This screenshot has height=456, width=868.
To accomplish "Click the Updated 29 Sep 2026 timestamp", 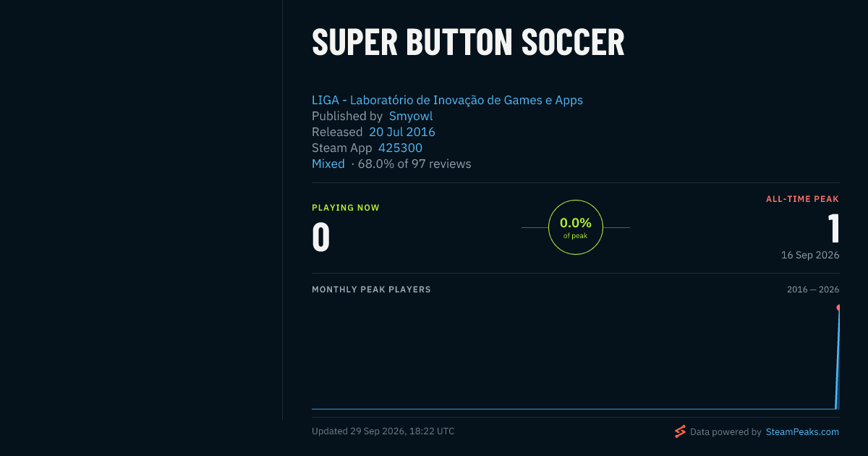I will [383, 431].
